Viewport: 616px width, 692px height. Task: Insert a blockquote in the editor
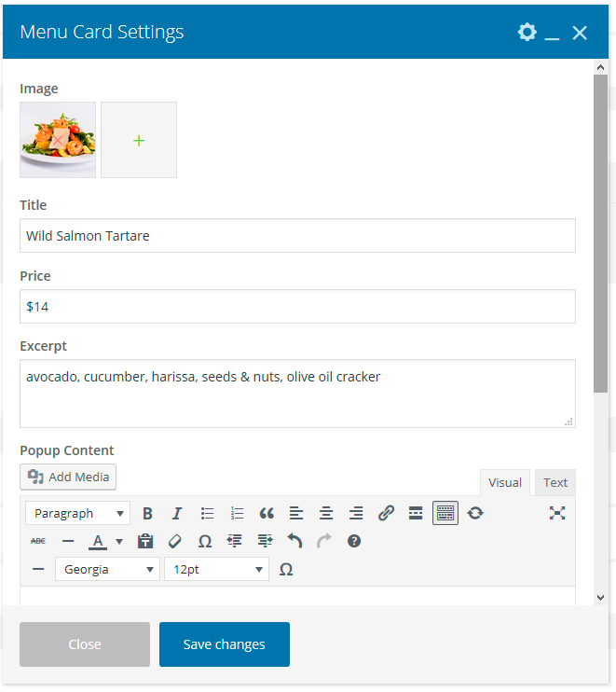tap(267, 513)
